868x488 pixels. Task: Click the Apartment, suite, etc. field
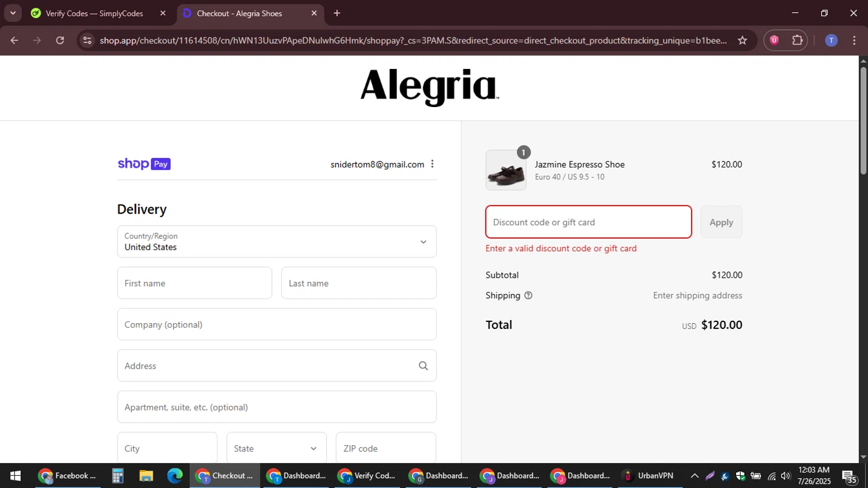(277, 407)
